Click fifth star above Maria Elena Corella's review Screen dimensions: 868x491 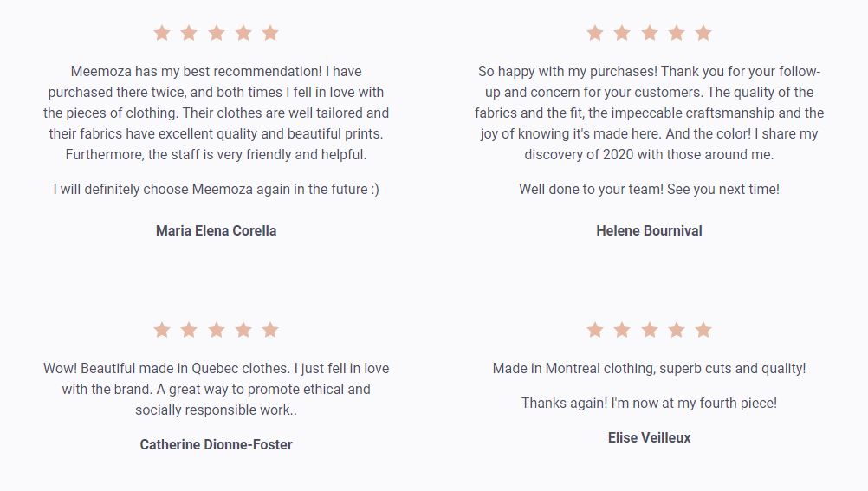(x=270, y=33)
